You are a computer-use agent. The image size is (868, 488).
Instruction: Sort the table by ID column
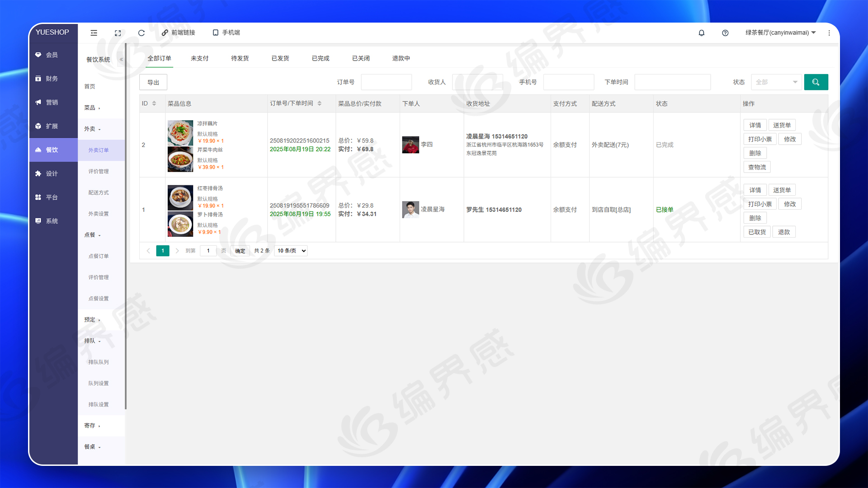pos(154,103)
